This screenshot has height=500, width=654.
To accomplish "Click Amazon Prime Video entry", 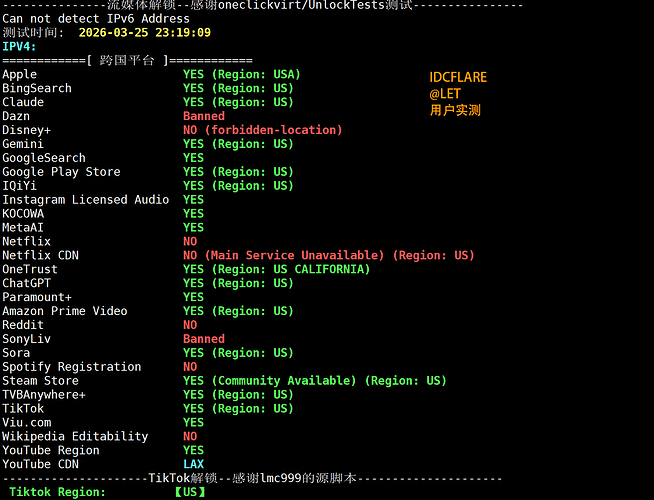I will pyautogui.click(x=65, y=311).
